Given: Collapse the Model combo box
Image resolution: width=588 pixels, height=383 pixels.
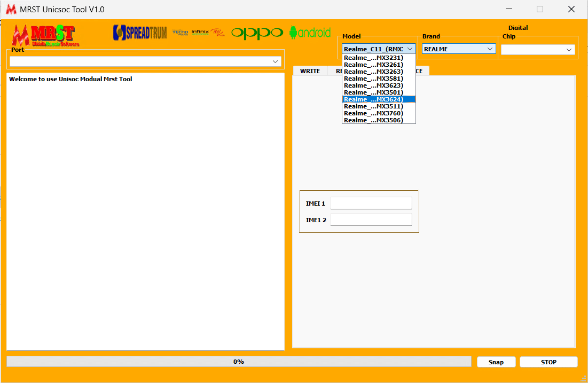Looking at the screenshot, I should 410,49.
